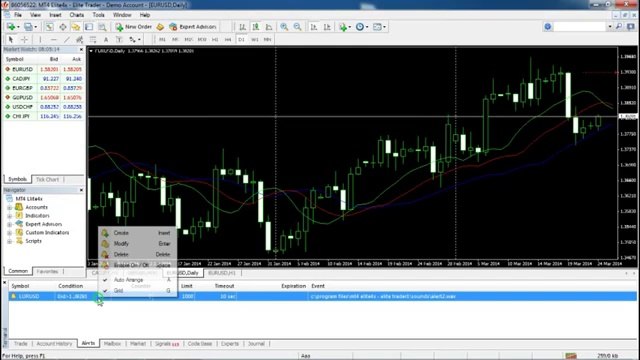Select the Text Label tool

coord(119,40)
